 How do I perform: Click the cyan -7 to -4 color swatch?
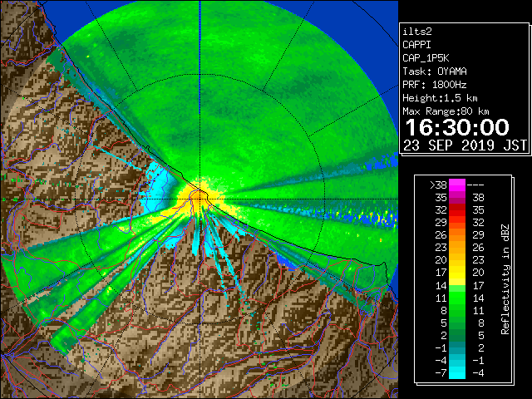(x=457, y=372)
